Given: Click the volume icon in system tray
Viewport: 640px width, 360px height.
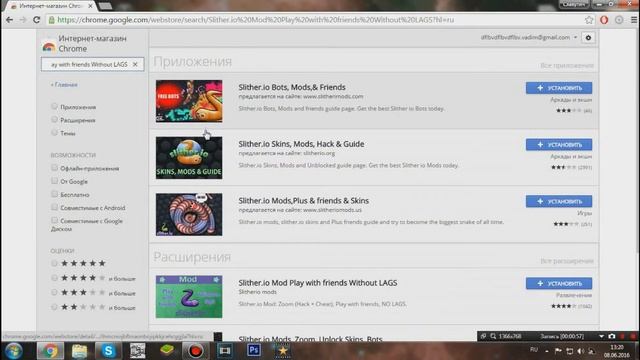Looking at the screenshot, I should [580, 351].
